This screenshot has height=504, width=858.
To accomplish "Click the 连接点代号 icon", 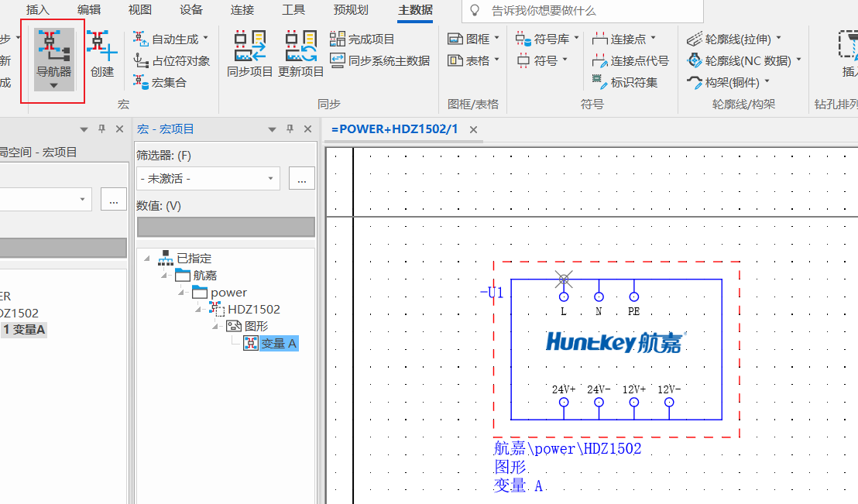I will tap(599, 60).
